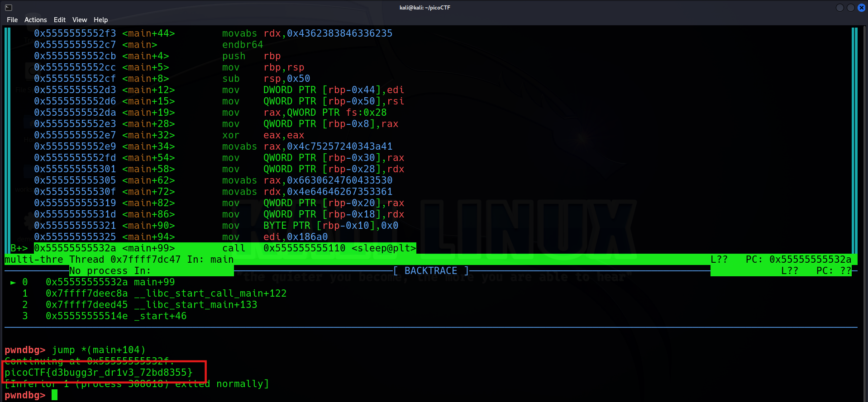The height and width of the screenshot is (402, 868).
Task: Open the File menu
Action: (x=12, y=20)
